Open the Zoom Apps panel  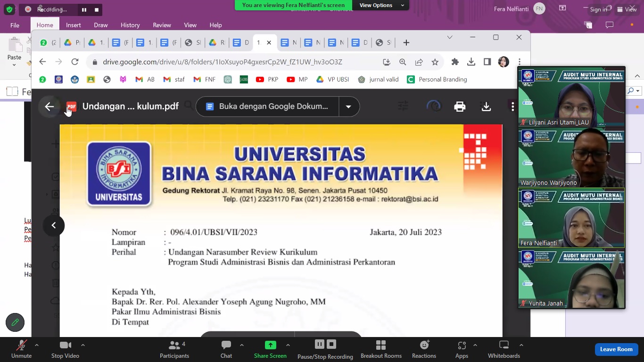point(462,349)
